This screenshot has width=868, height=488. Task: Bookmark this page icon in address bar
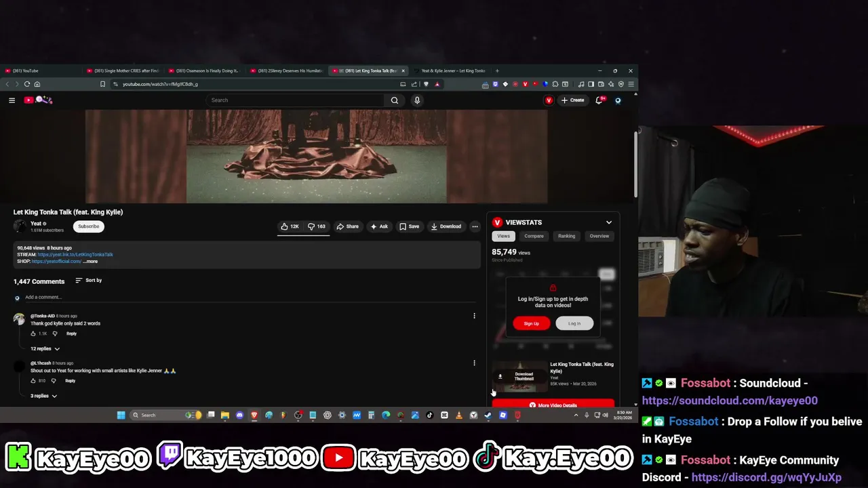point(102,84)
